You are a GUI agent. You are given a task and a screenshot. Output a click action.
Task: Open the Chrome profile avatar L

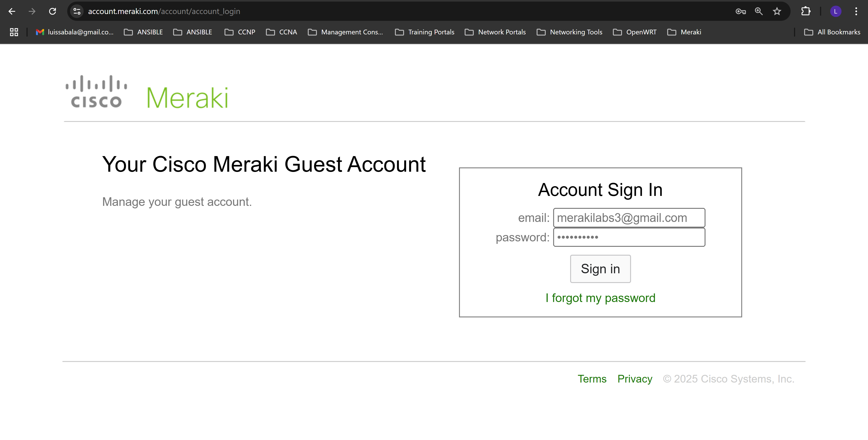coord(836,12)
